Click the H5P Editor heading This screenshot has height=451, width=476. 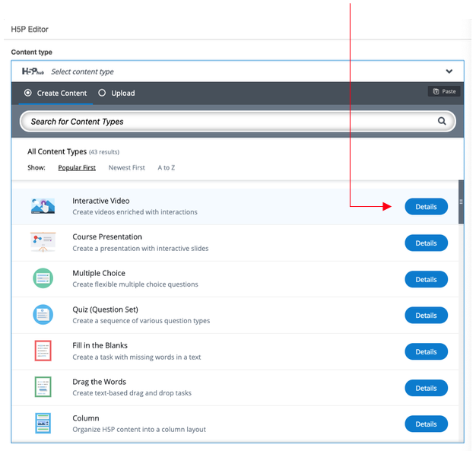(30, 29)
